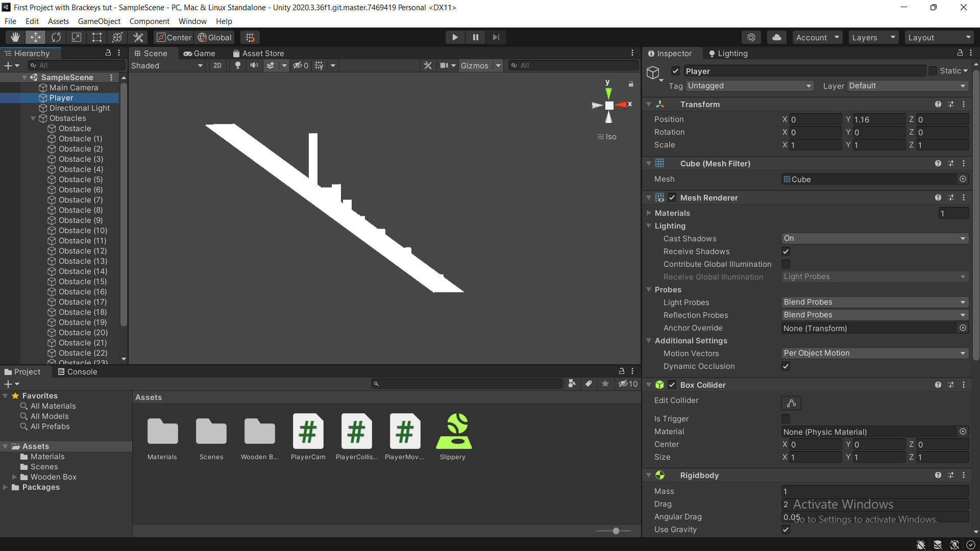Select the Rotate tool

[x=56, y=37]
